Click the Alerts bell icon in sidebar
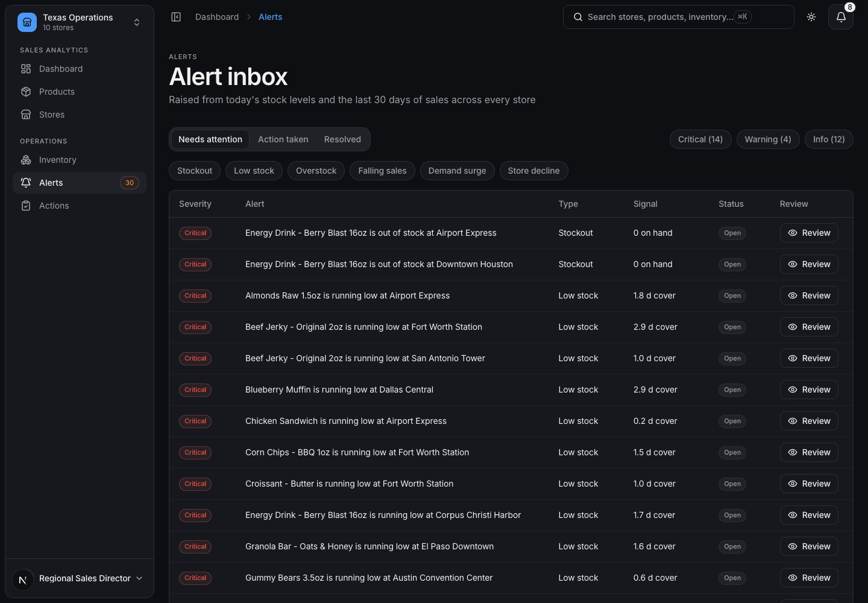 click(x=26, y=183)
